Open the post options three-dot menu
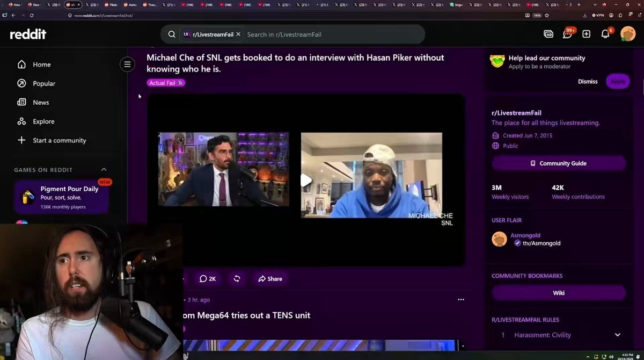 pos(460,299)
